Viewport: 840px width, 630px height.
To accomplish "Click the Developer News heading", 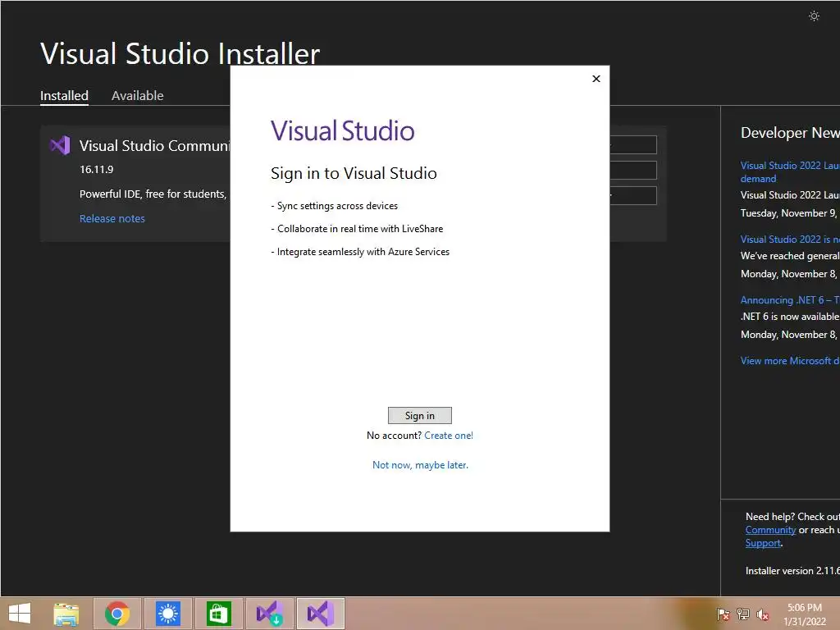I will (790, 133).
